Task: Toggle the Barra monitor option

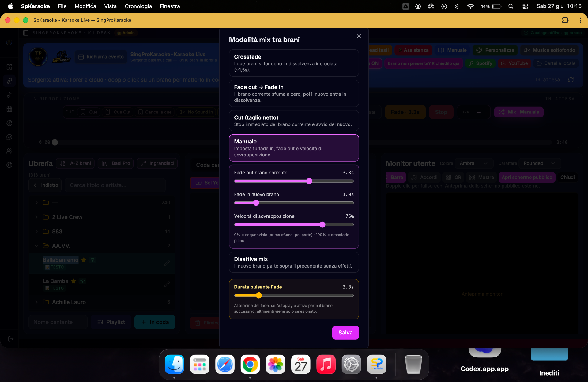Action: coord(396,177)
